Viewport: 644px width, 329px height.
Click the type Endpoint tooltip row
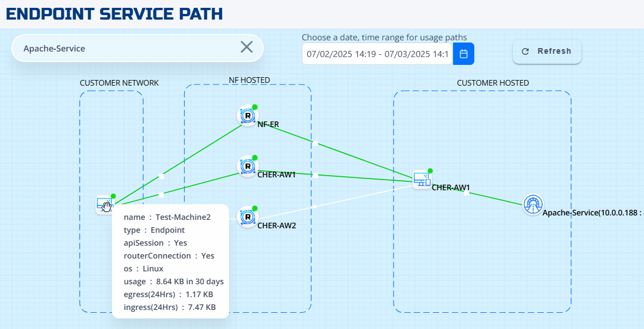pos(155,230)
